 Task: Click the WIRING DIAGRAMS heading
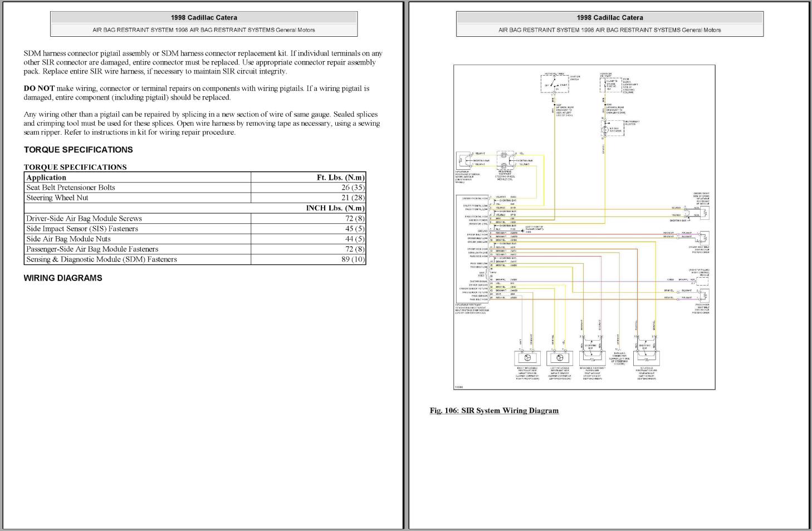[x=63, y=278]
